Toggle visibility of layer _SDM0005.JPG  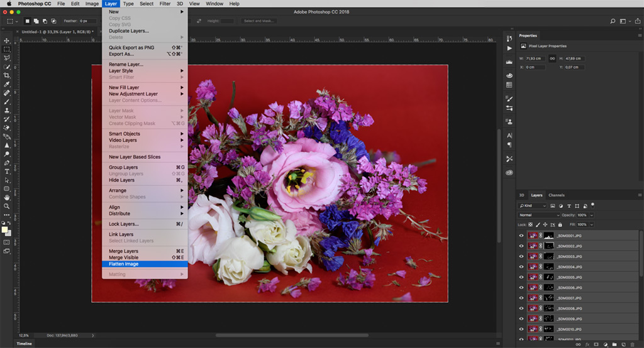(x=521, y=276)
